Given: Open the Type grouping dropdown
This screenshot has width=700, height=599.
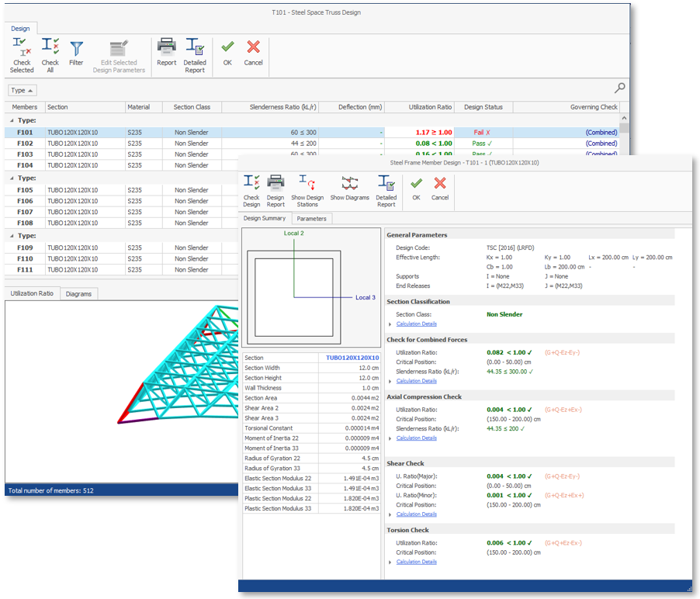Looking at the screenshot, I should click(23, 91).
